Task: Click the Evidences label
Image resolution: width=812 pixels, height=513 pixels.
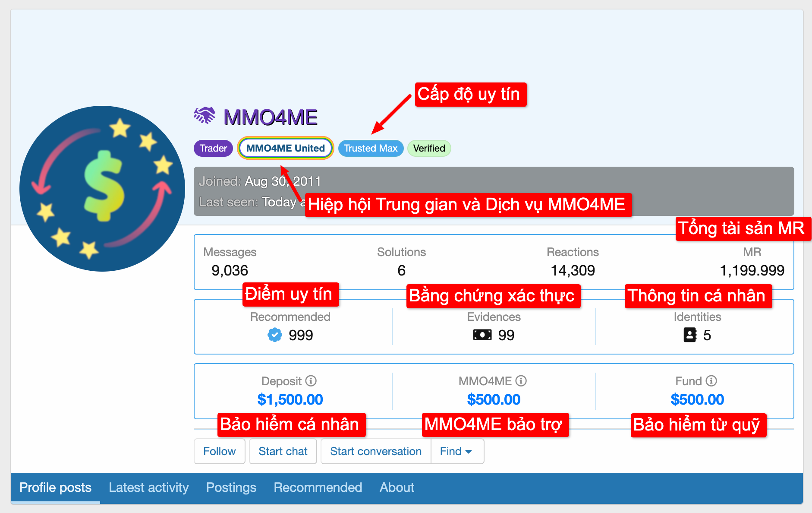Action: [x=494, y=317]
